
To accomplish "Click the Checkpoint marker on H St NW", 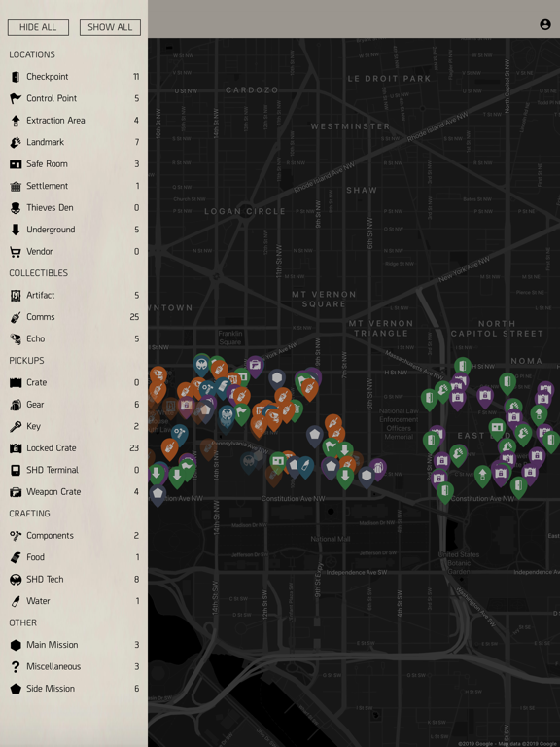I will tap(463, 367).
